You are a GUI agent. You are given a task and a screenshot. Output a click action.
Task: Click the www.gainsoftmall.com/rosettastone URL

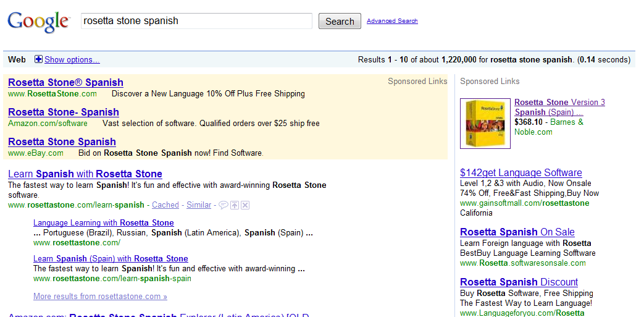pos(524,203)
